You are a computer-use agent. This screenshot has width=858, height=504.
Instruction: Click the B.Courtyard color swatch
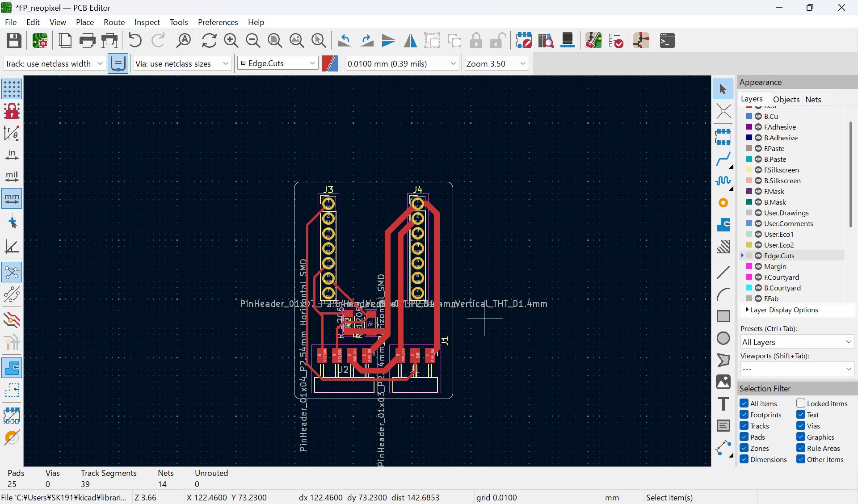[x=749, y=288]
